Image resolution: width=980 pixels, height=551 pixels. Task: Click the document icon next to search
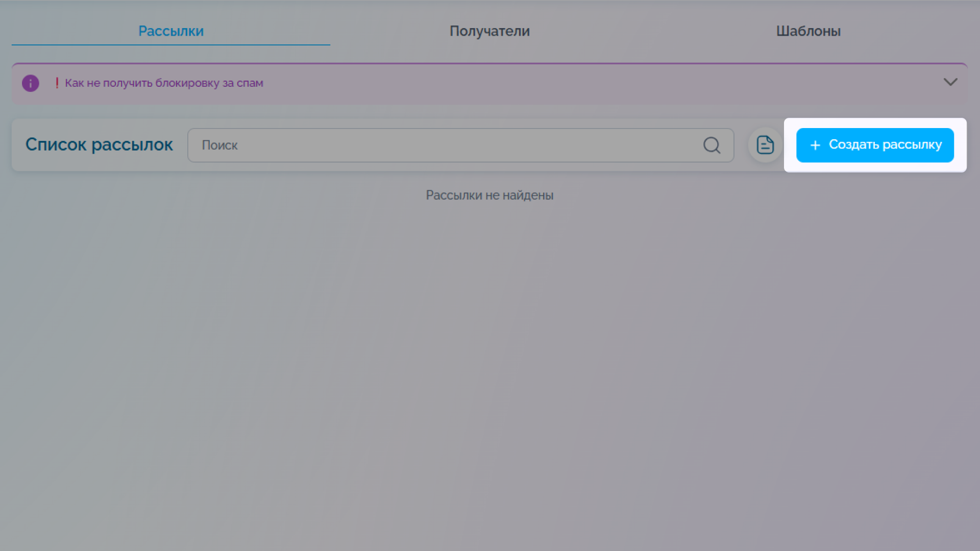pyautogui.click(x=765, y=145)
